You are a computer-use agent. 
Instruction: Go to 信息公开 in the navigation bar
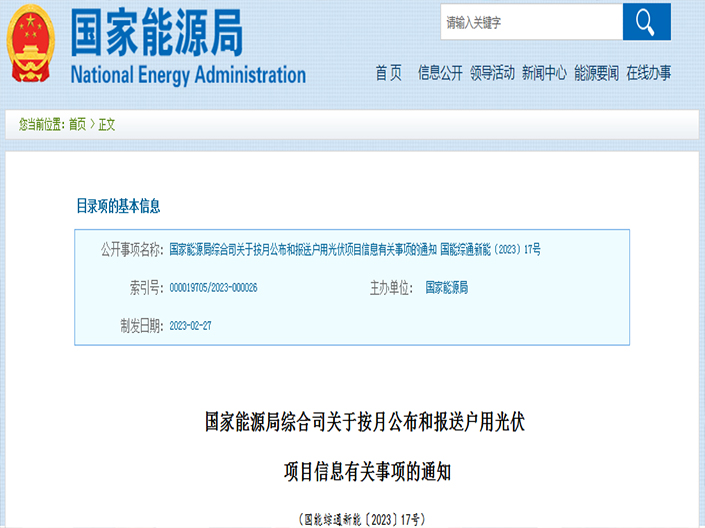(x=440, y=73)
